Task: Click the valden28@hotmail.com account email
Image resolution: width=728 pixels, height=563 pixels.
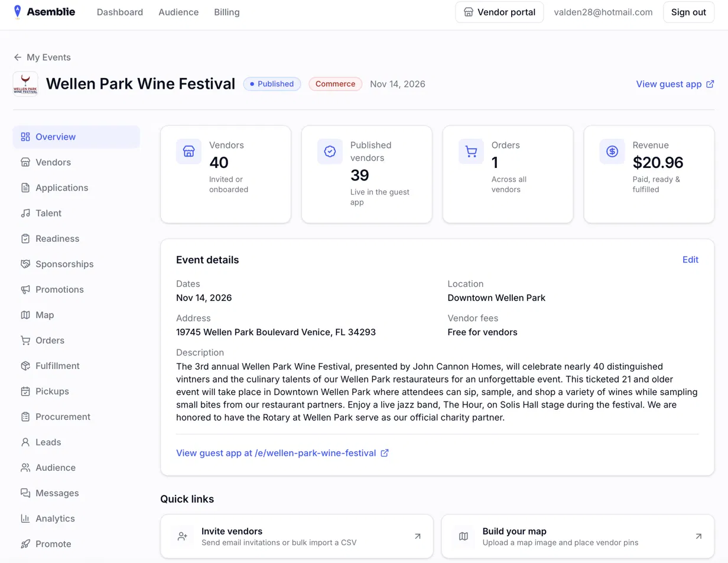Action: point(603,12)
